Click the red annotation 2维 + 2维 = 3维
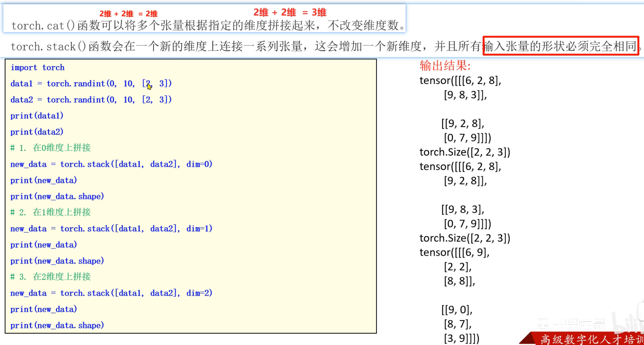Viewport: 644px width, 345px height. (x=290, y=12)
